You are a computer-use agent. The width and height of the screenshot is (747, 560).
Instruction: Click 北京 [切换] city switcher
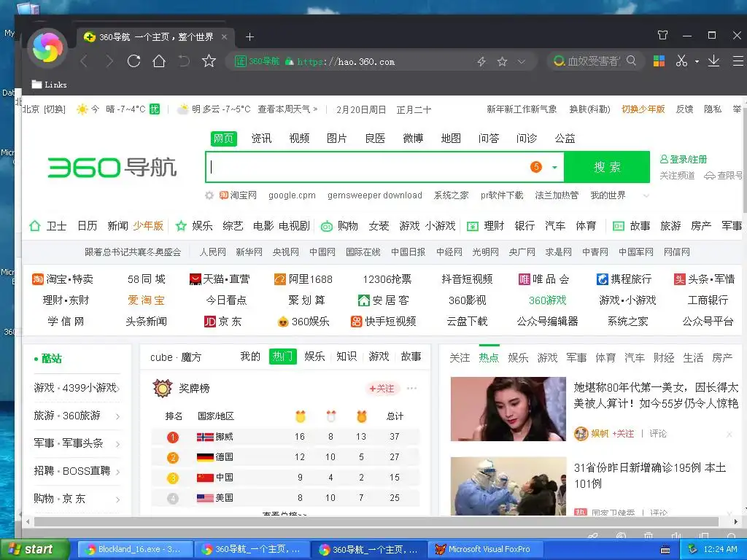tap(43, 109)
